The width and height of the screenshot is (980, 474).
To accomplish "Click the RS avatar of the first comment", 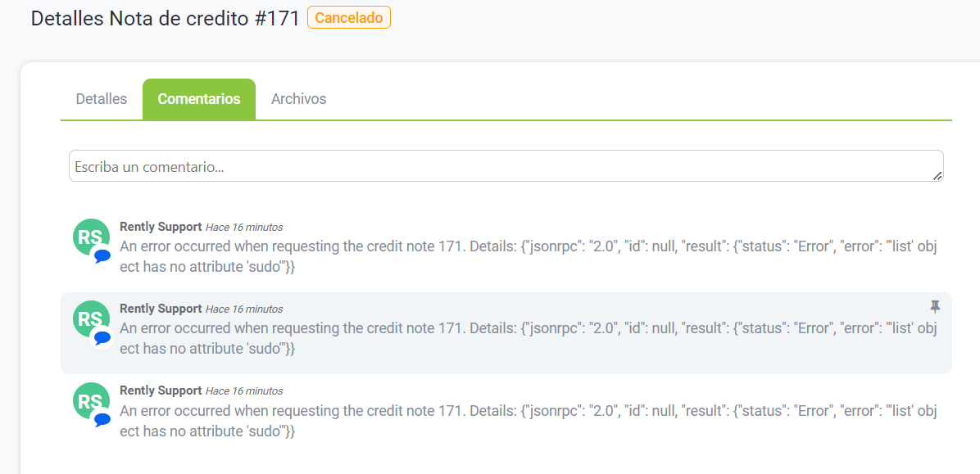I will pos(90,237).
